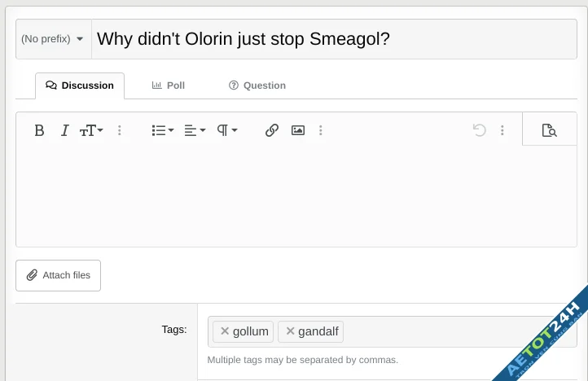
Task: Open the text alignment dropdown
Action: [195, 130]
